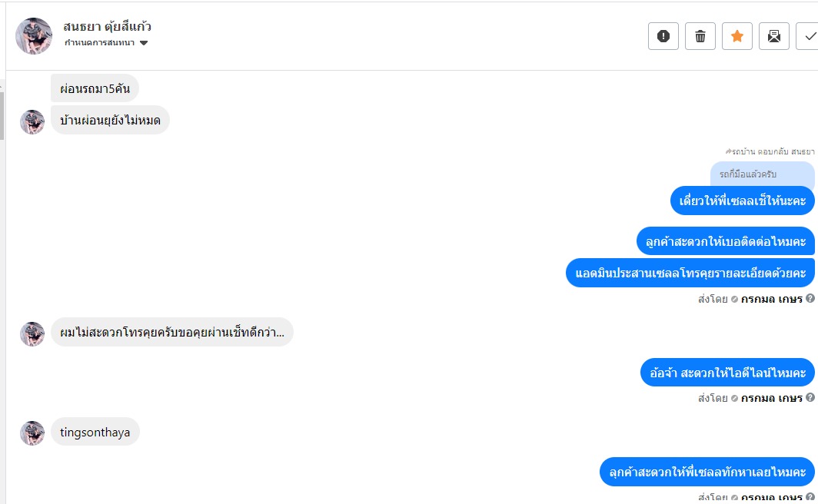
Task: Select message ลูกค้าสะดวกให้เบอติดต่อไหมคะ
Action: point(726,241)
